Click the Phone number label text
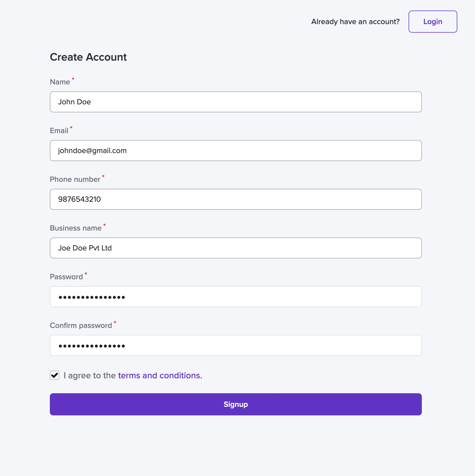The image size is (475, 476). (75, 179)
